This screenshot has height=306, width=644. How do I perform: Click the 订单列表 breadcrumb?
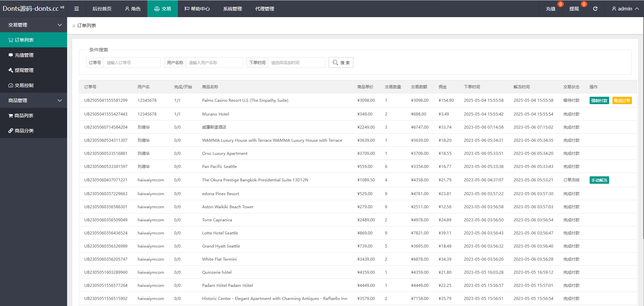pyautogui.click(x=87, y=26)
